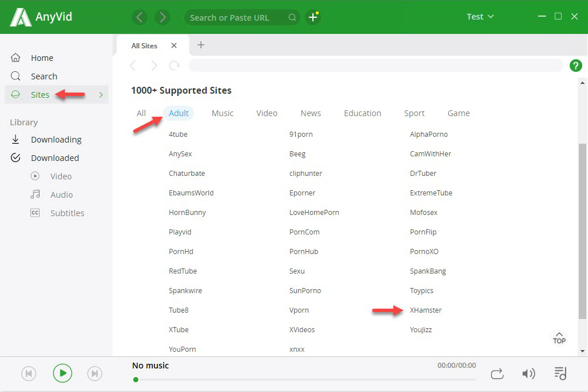Open the Home sidebar icon
Screen dimensions: 588x392
click(x=16, y=58)
